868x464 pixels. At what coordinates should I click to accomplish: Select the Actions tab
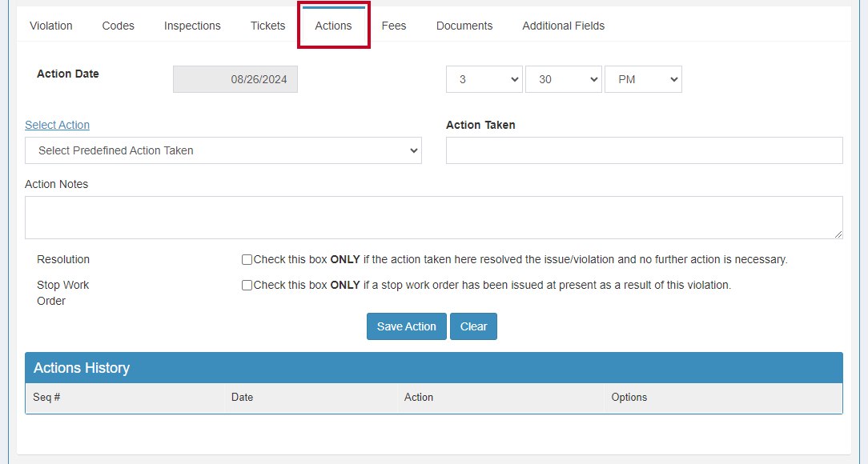pos(333,26)
